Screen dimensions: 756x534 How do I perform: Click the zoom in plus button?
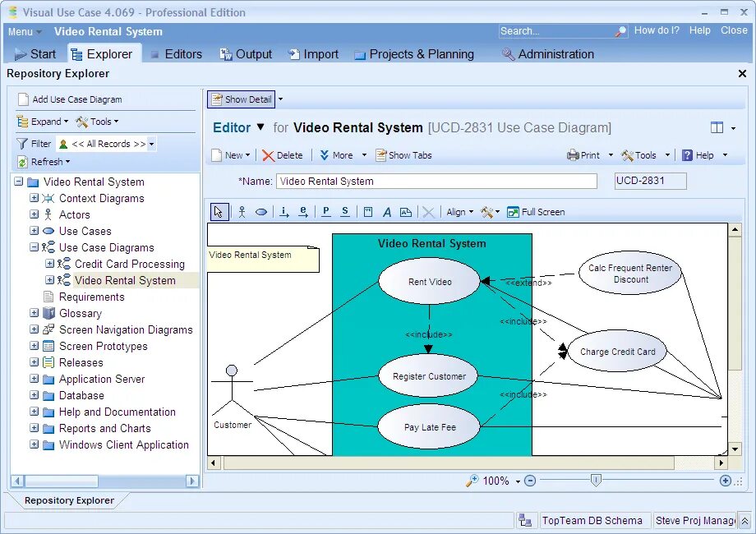(725, 481)
